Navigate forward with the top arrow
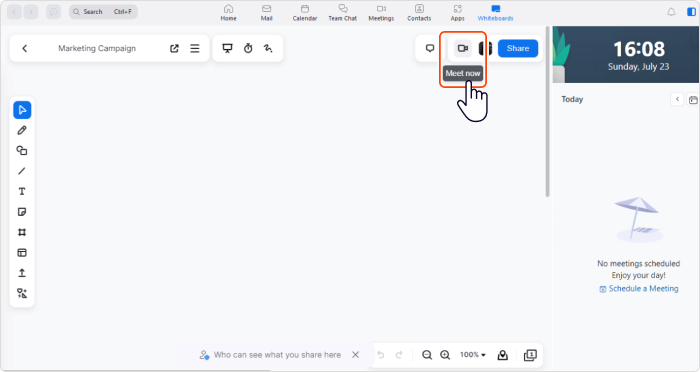This screenshot has width=700, height=372. pos(31,12)
